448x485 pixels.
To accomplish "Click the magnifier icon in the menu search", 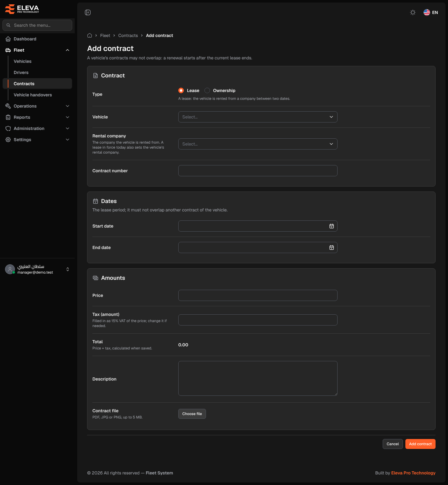I will (x=8, y=25).
